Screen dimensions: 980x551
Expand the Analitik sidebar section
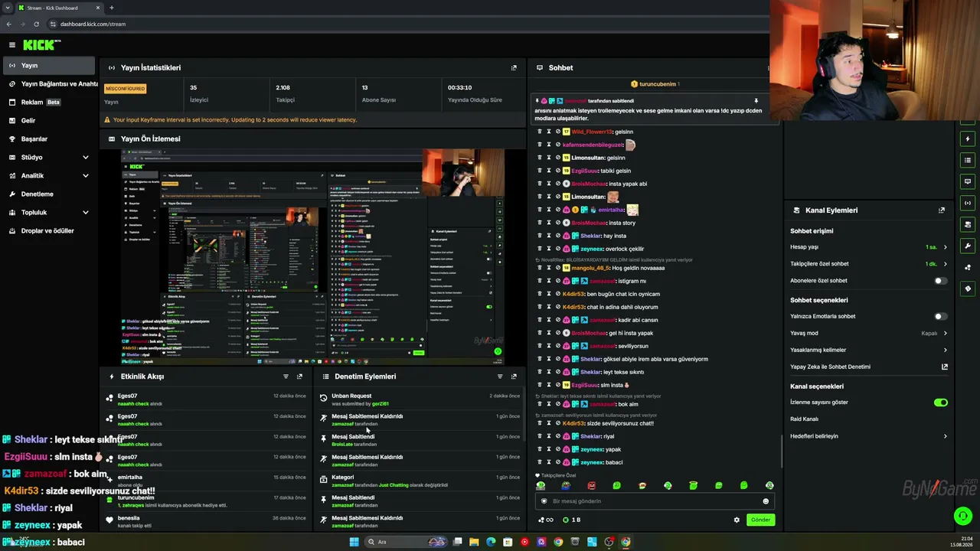coord(49,176)
